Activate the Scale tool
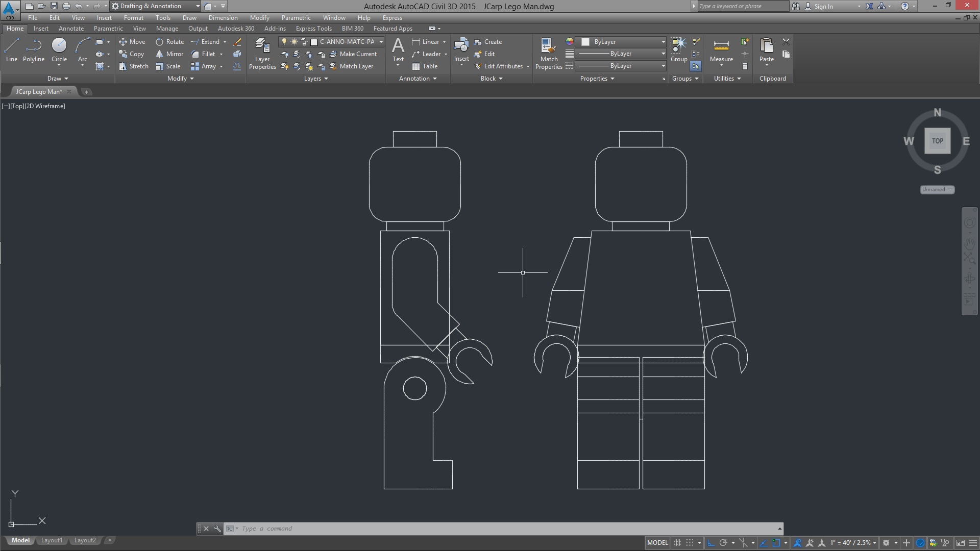Screen dimensions: 980x551 pos(168,66)
